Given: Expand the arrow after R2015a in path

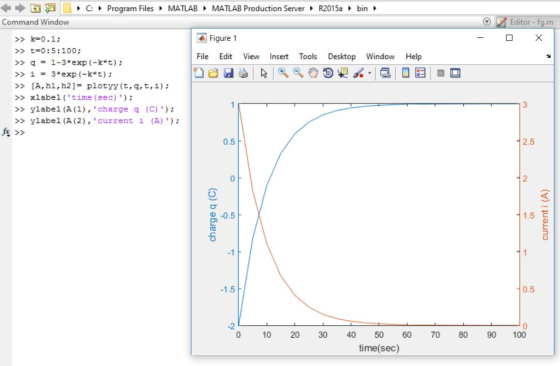Looking at the screenshot, I should [x=350, y=8].
